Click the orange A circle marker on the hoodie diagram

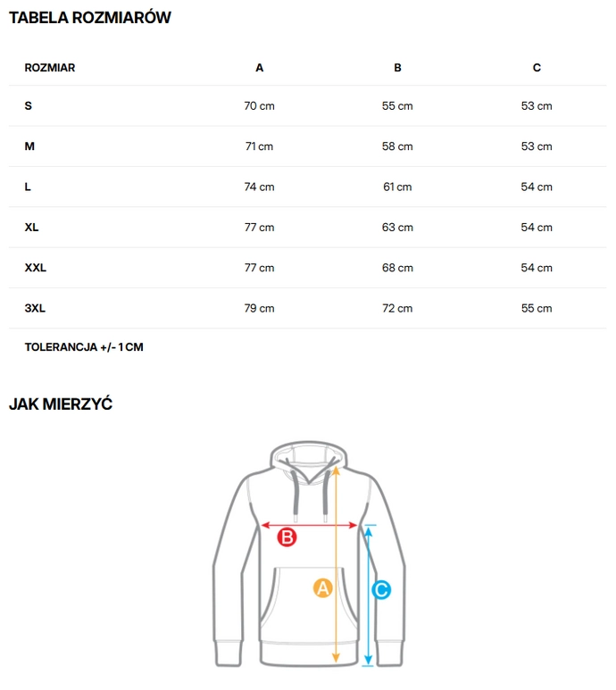[322, 587]
